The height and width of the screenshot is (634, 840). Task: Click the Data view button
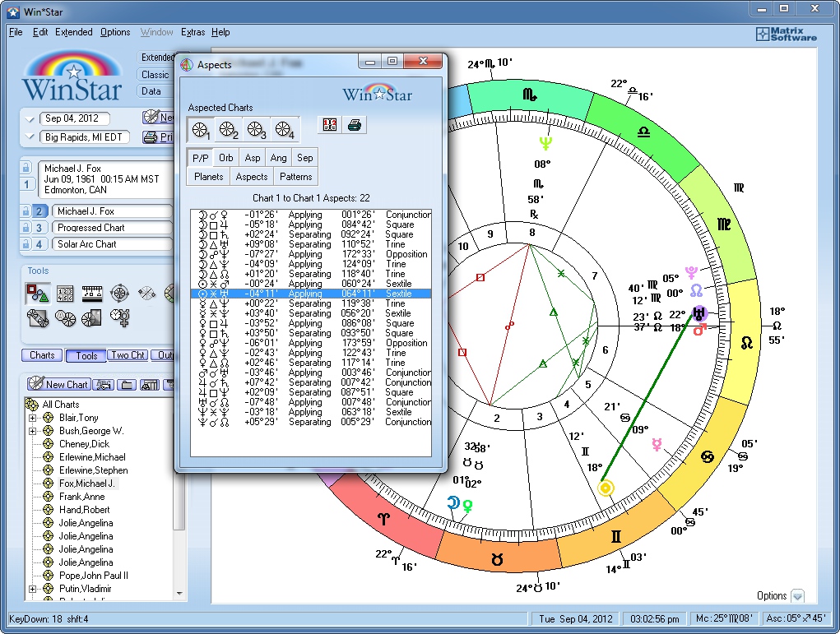[155, 91]
